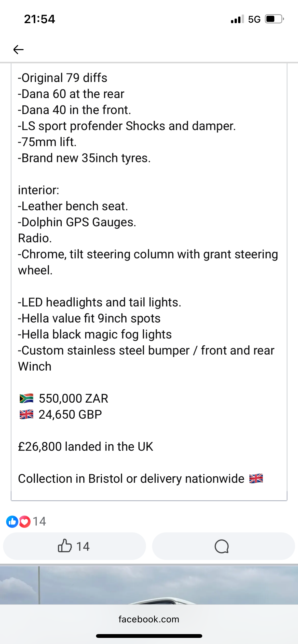Click the '-Dana 60 at the rear' line
Screen dimensions: 298x644
pos(71,94)
